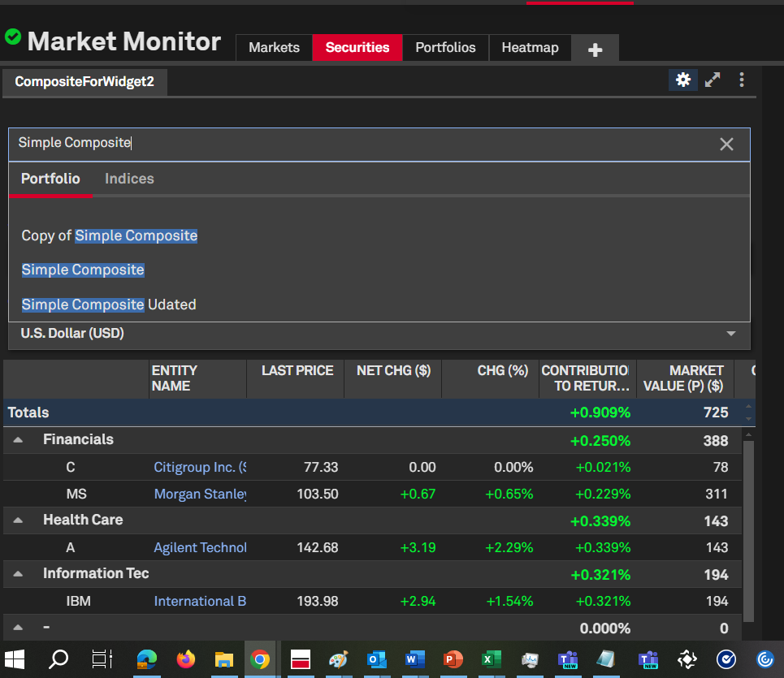Open Outlook from the taskbar

click(x=376, y=659)
